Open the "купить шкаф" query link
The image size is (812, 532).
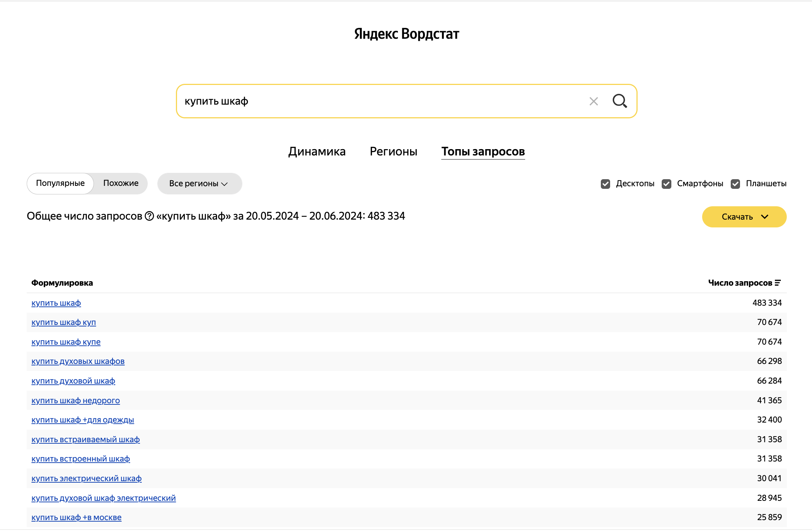coord(56,303)
